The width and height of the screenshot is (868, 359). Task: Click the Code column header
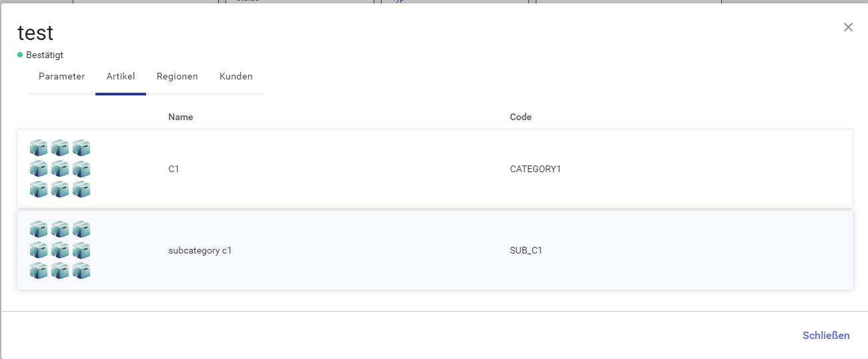520,117
